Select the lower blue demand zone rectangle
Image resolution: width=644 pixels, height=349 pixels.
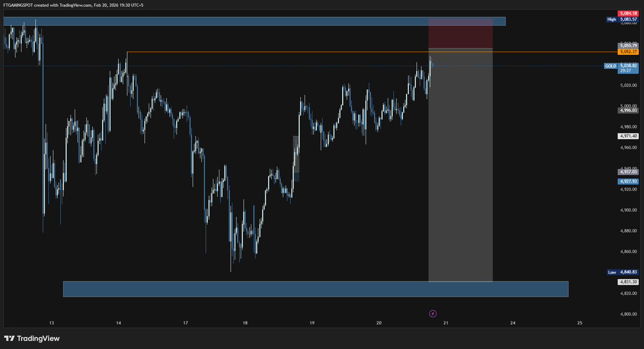coord(316,289)
